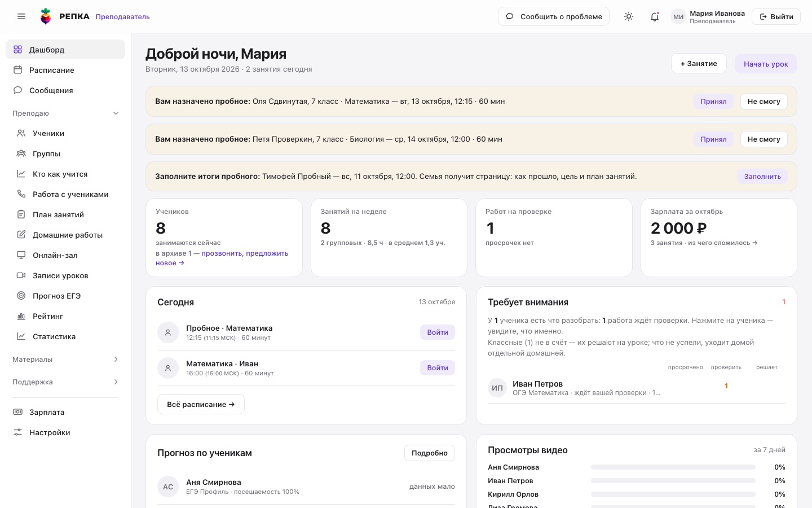Screen dimensions: 812x508
Task: Click the Зарплата money icon
Action: point(18,412)
